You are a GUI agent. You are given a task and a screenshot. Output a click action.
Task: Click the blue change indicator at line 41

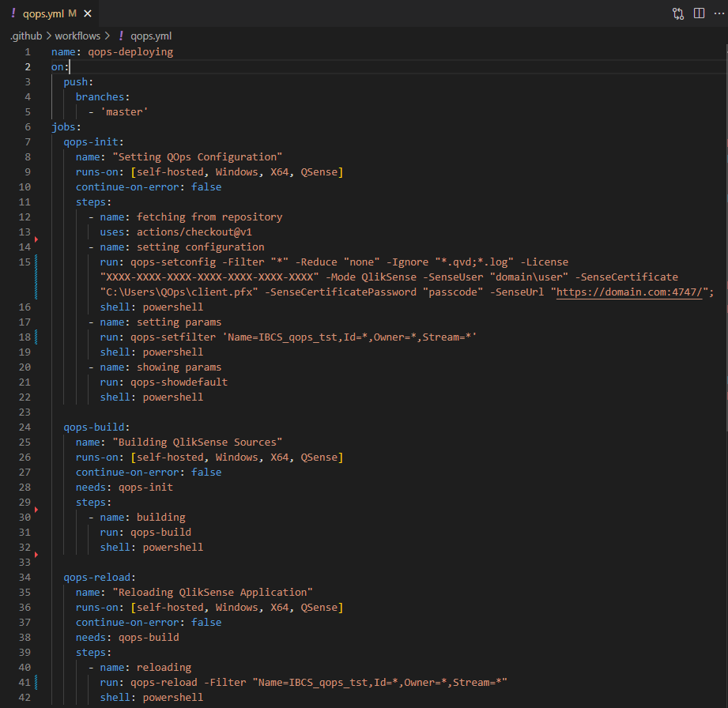[36, 683]
